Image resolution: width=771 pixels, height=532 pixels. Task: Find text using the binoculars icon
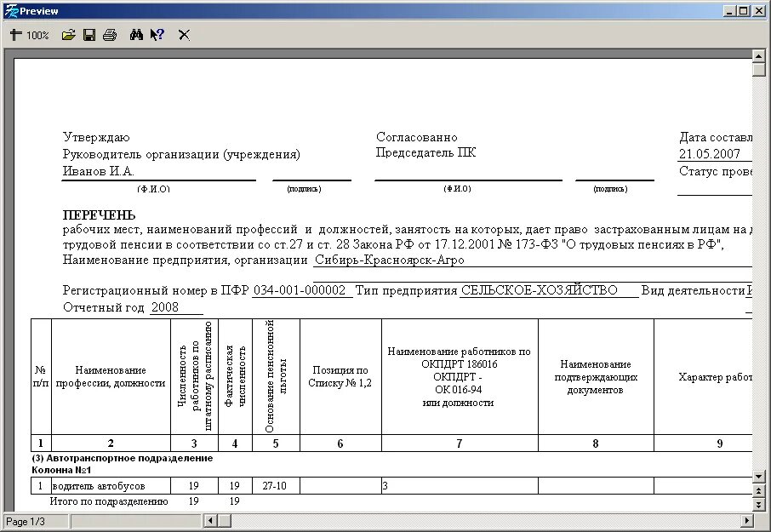(x=136, y=35)
